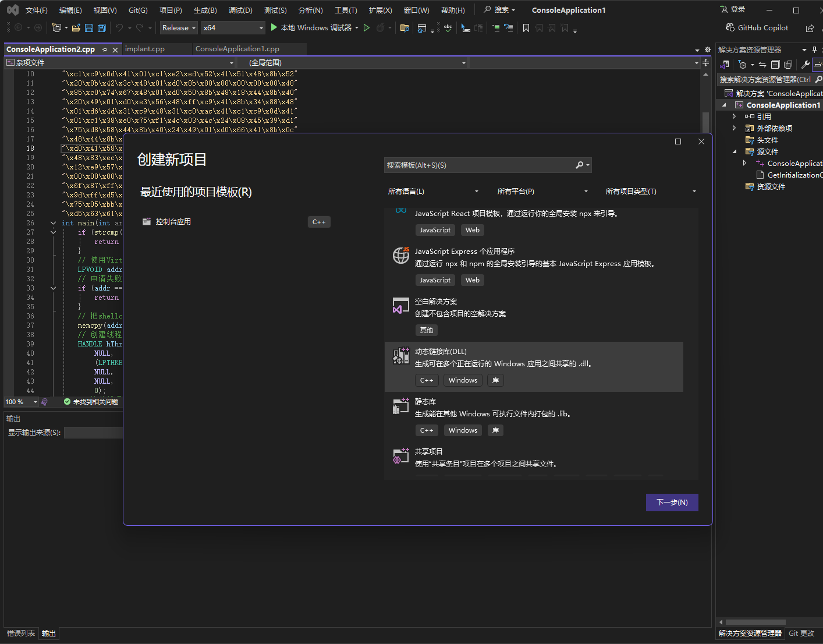Open the x64 platform dropdown

coord(233,27)
